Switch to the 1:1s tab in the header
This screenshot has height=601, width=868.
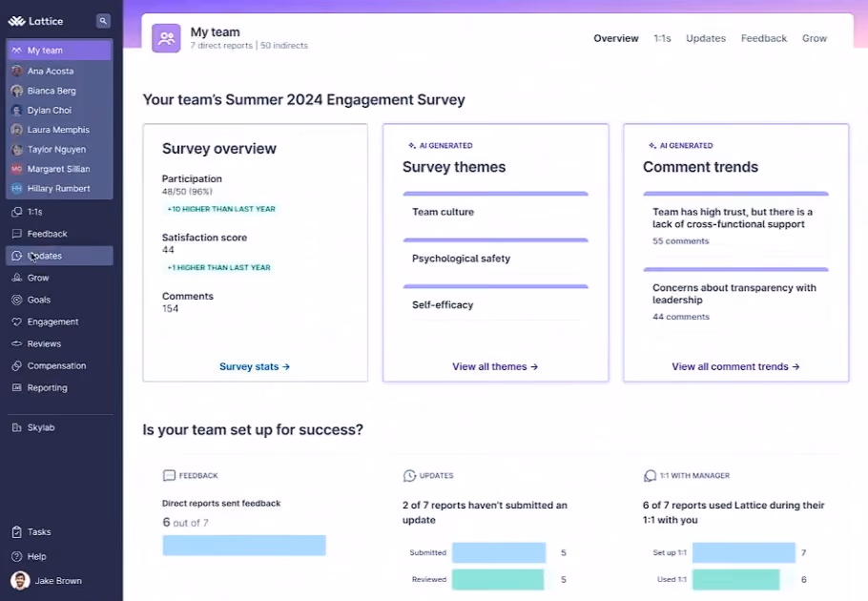(x=662, y=38)
